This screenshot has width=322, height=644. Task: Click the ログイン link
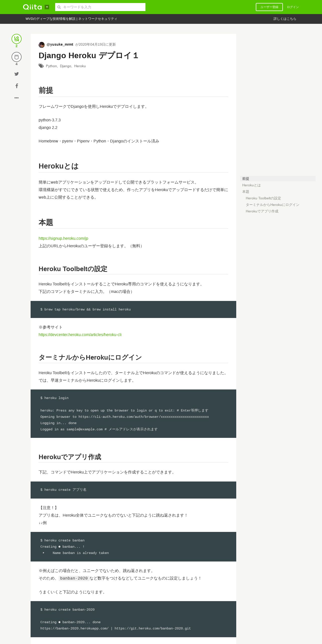pyautogui.click(x=293, y=7)
